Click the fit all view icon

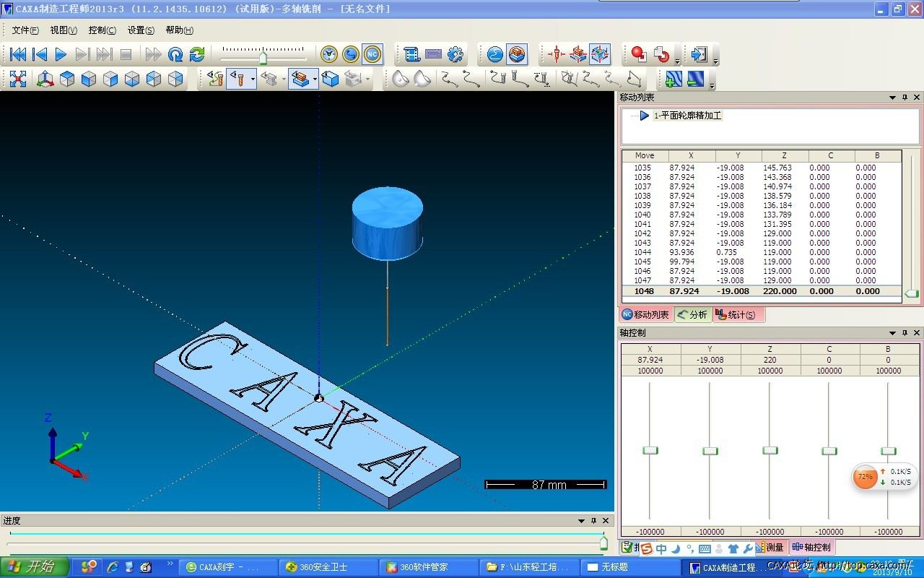(x=18, y=79)
